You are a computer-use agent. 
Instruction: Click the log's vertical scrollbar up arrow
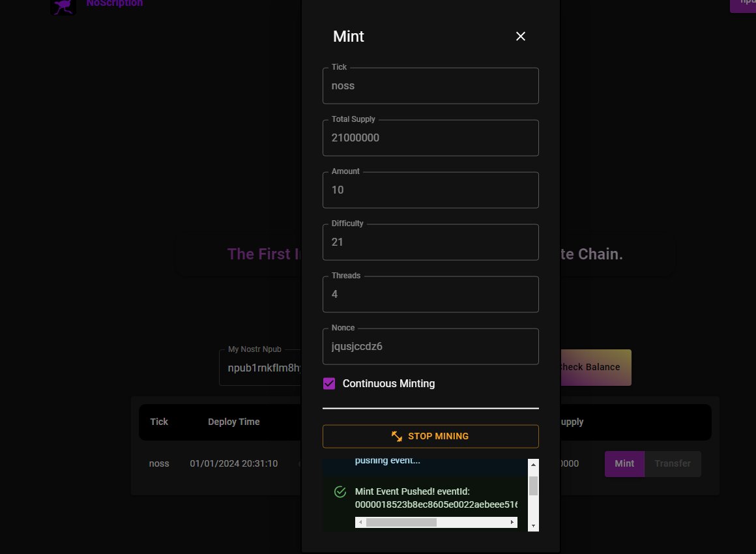[x=533, y=464]
